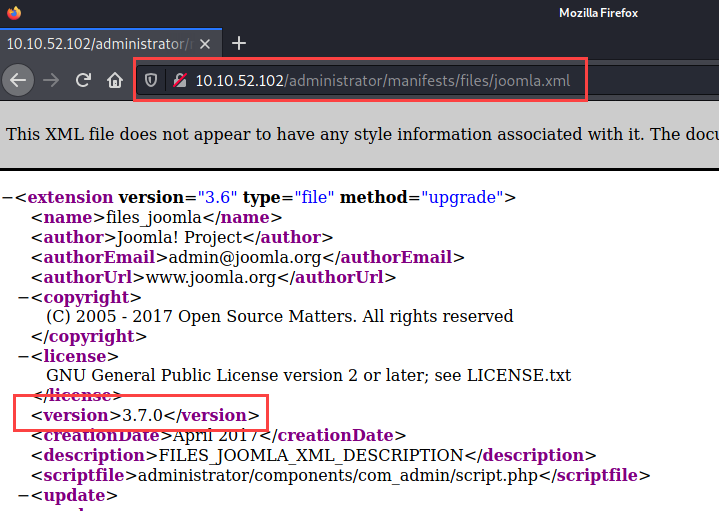Click the XML style information notice text
This screenshot has height=511, width=719.
coord(362,134)
